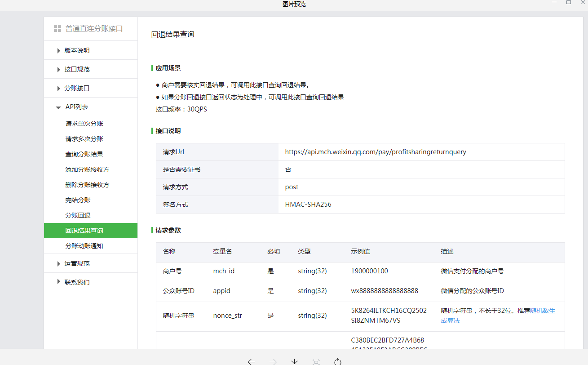Click the mch_id variable name
Viewport: 588px width, 365px height.
[x=224, y=272]
